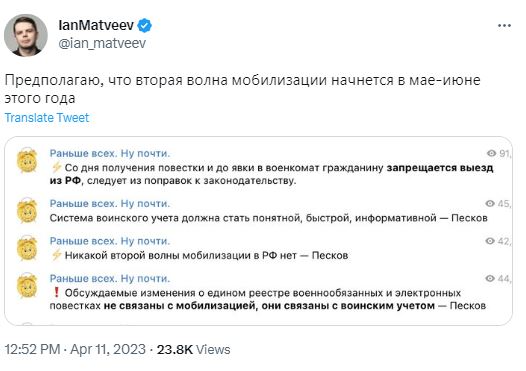Click the eye views icon on fourth post
Viewport: 526px width, 371px height.
490,278
